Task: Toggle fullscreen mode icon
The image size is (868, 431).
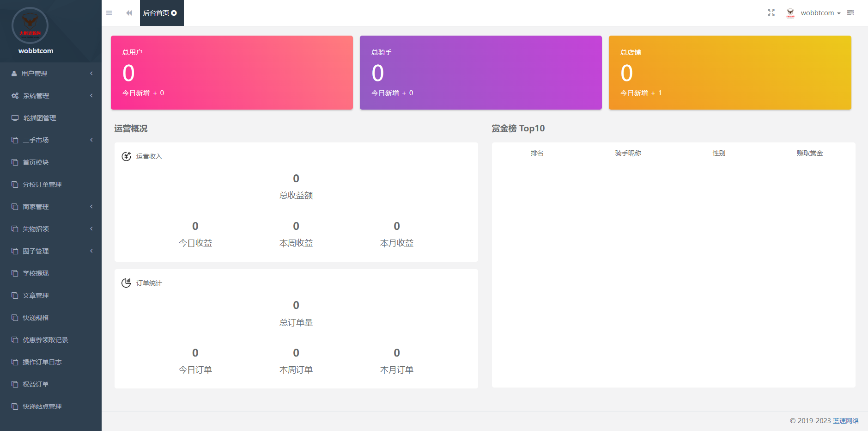Action: click(x=771, y=13)
